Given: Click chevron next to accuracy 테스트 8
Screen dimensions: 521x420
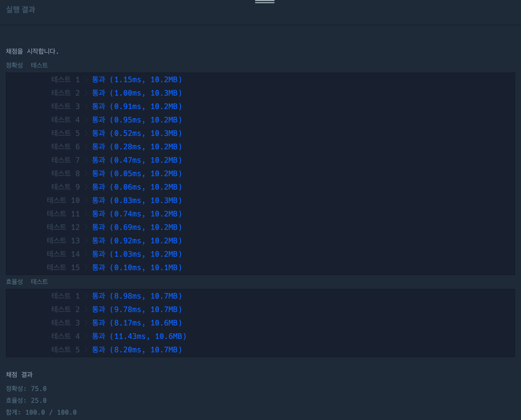Looking at the screenshot, I should (86, 173).
